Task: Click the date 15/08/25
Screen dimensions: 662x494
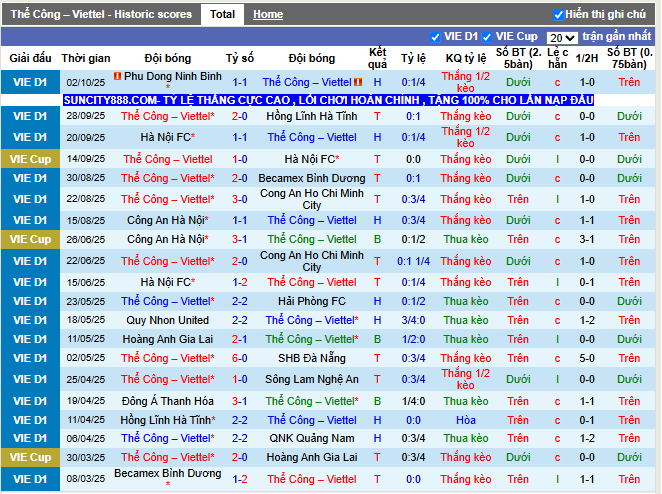Action: point(86,220)
